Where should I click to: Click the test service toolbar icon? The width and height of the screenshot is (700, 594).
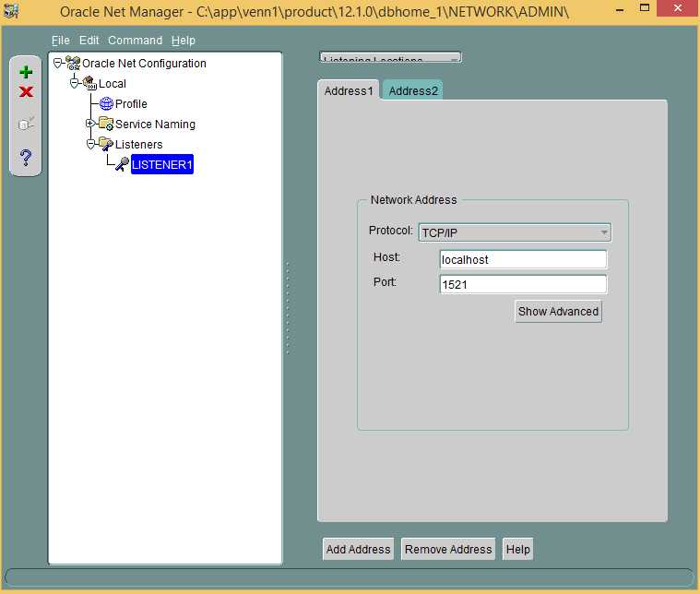[26, 124]
